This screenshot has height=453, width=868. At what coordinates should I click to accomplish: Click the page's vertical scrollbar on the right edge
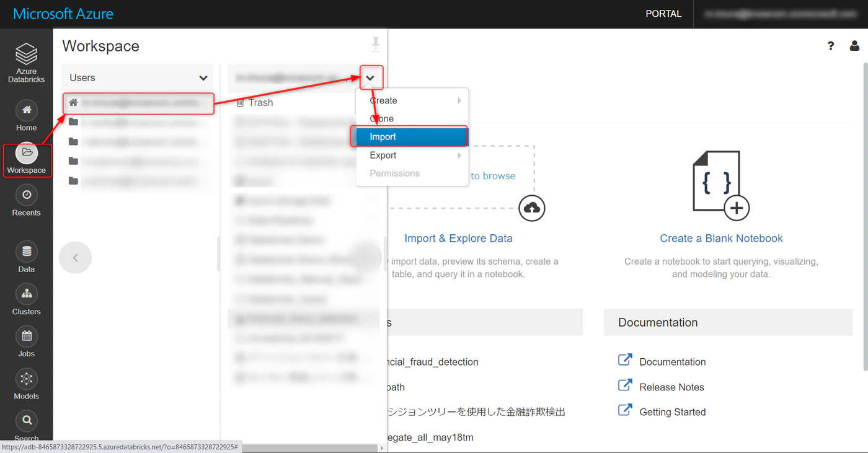click(864, 217)
